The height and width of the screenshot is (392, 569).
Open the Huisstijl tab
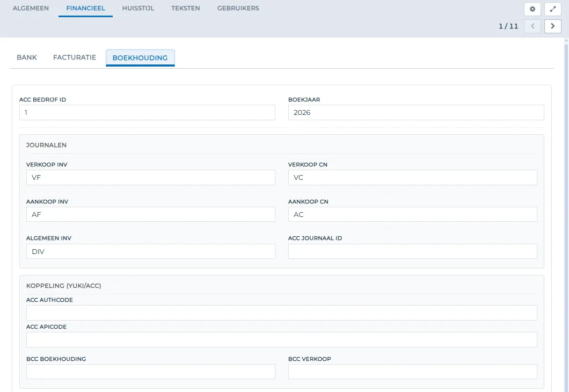138,8
